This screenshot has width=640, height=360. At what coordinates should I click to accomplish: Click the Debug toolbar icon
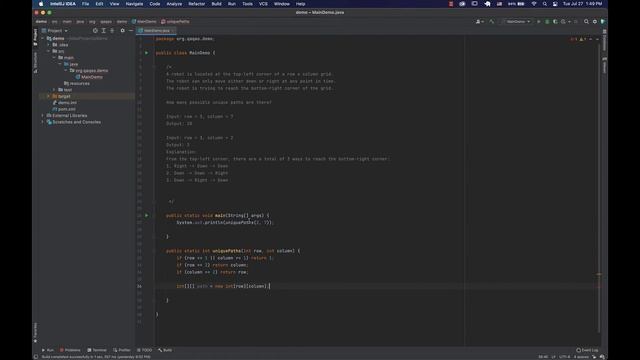coord(547,22)
